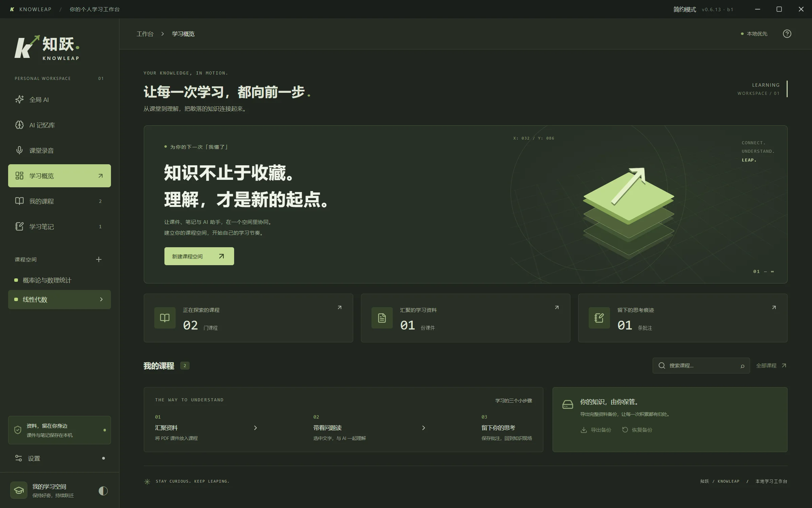The width and height of the screenshot is (812, 508).
Task: Click chevron after 汇聚资料 step
Action: tap(255, 428)
